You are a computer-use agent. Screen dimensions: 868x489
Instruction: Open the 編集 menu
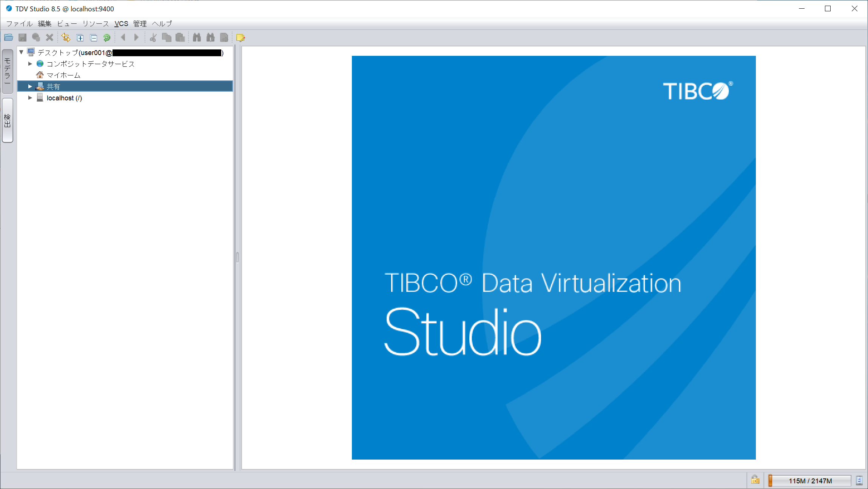[45, 23]
